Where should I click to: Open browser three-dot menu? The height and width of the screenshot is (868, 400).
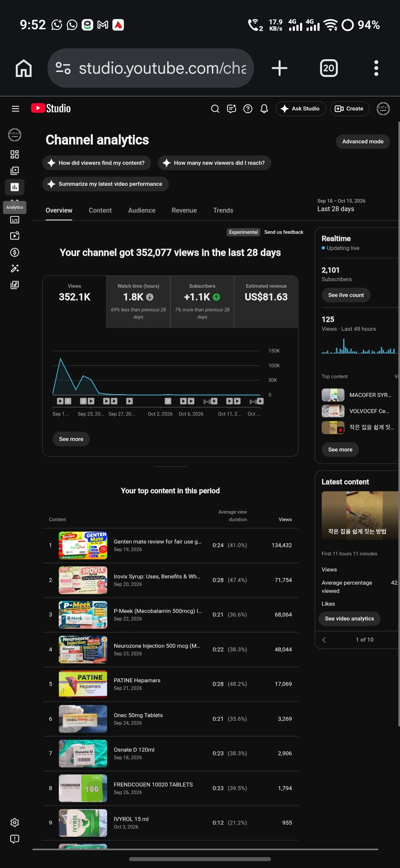(376, 68)
